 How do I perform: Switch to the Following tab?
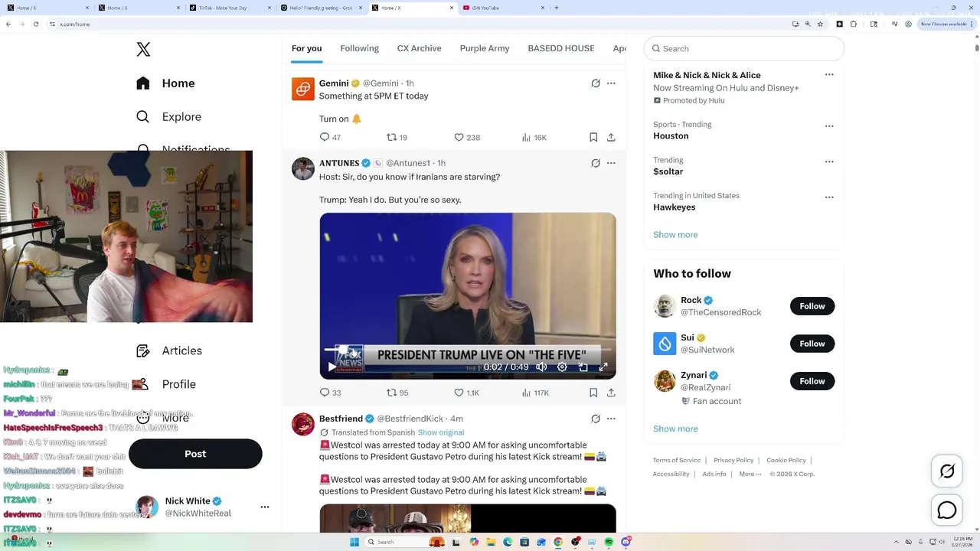pos(360,48)
